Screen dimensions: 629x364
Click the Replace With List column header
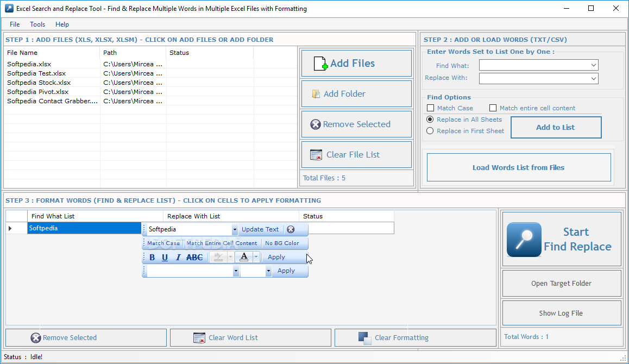click(x=231, y=216)
